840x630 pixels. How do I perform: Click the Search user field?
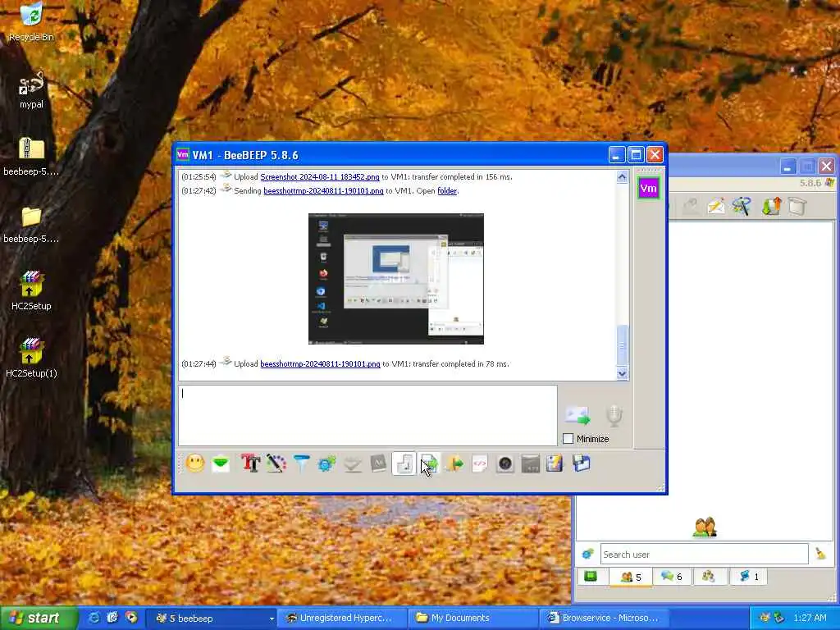[704, 554]
